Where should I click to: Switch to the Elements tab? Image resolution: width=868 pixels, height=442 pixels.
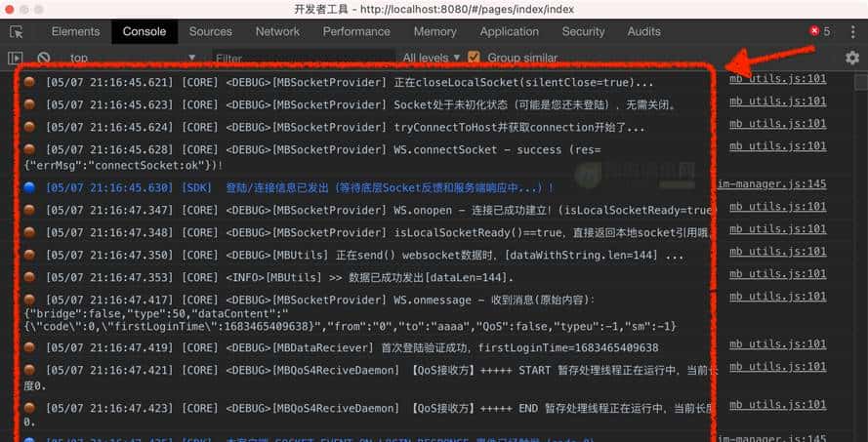pyautogui.click(x=76, y=31)
